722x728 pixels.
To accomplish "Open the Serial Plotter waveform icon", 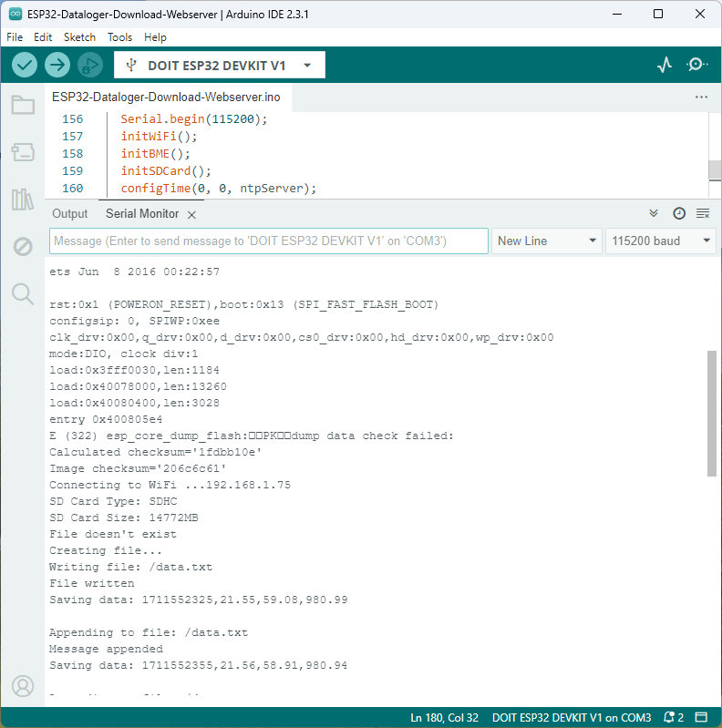I will click(665, 65).
